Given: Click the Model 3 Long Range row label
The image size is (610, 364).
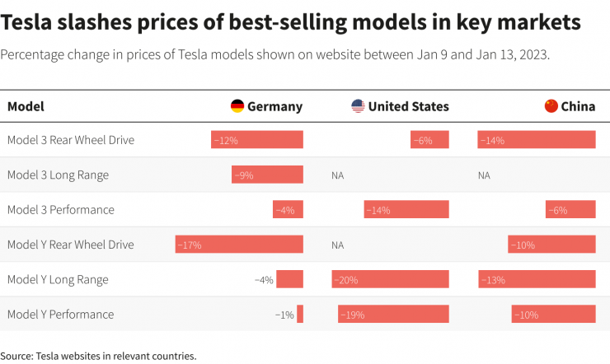Looking at the screenshot, I should (58, 175).
